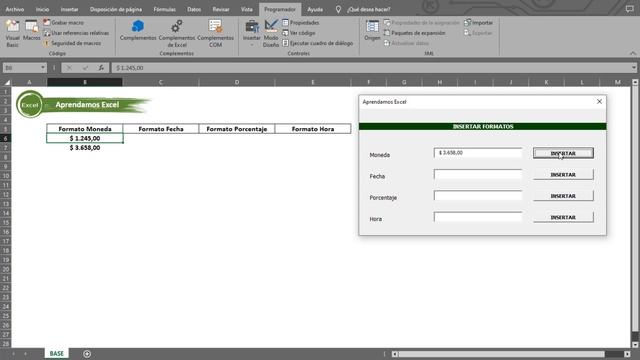Expand the formula bar
The image size is (640, 360).
pos(634,68)
